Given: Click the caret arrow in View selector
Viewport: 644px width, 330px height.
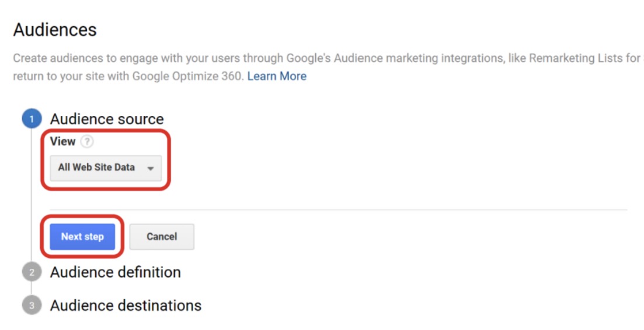Looking at the screenshot, I should coord(151,168).
